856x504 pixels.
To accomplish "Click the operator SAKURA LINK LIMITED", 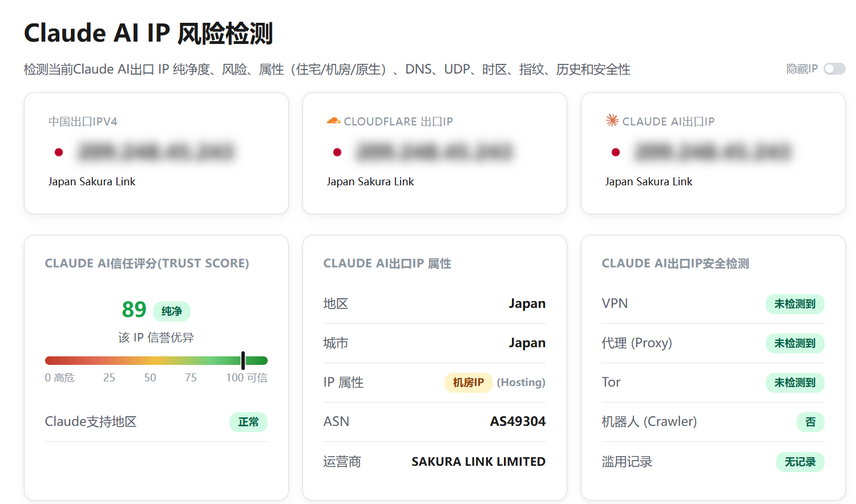I will point(478,461).
